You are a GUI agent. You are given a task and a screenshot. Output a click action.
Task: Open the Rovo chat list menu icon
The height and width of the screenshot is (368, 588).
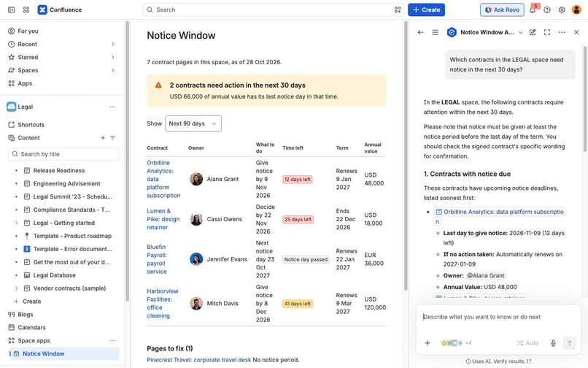coord(435,32)
